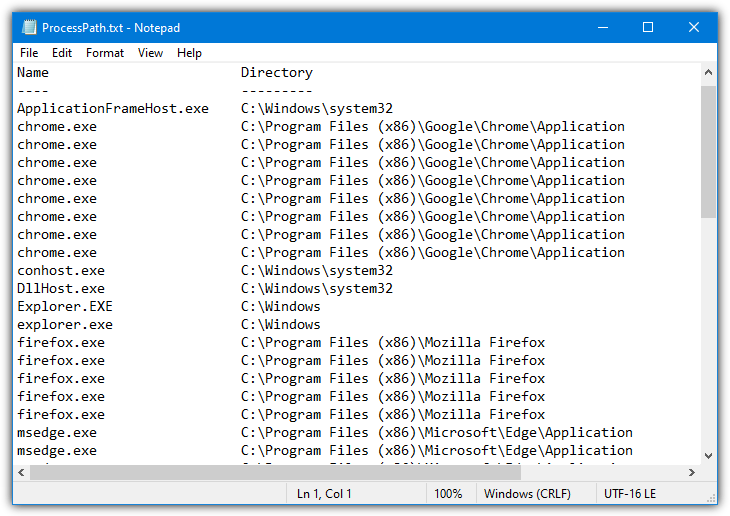730x516 pixels.
Task: Click C:\Windows\system32 beside ApplicationFrameHost.exe
Action: click(x=317, y=109)
